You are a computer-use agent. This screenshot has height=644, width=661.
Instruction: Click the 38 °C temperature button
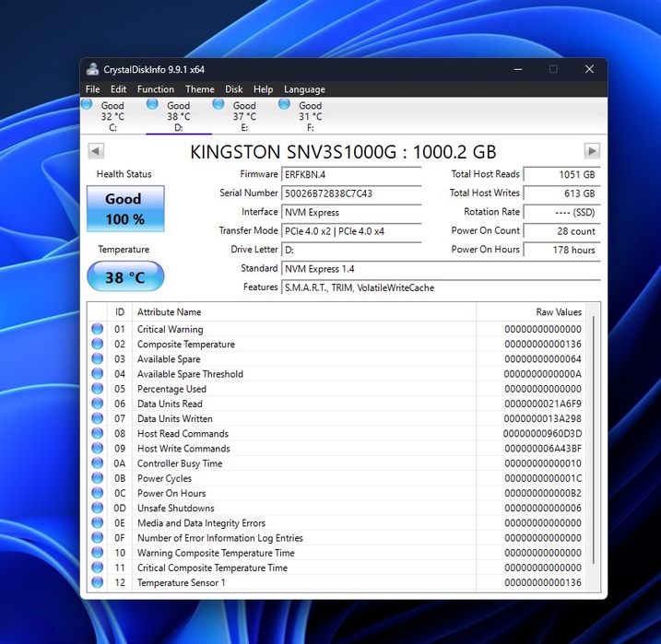click(x=125, y=276)
